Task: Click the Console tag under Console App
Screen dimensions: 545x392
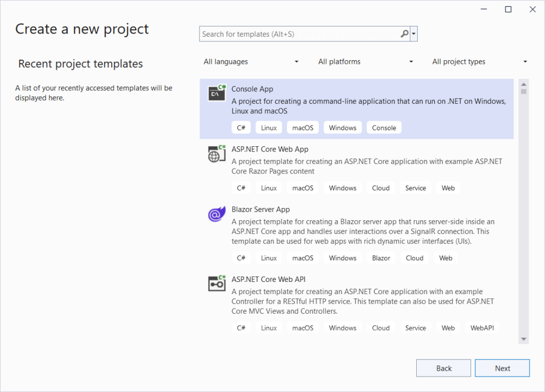Action: [x=384, y=127]
